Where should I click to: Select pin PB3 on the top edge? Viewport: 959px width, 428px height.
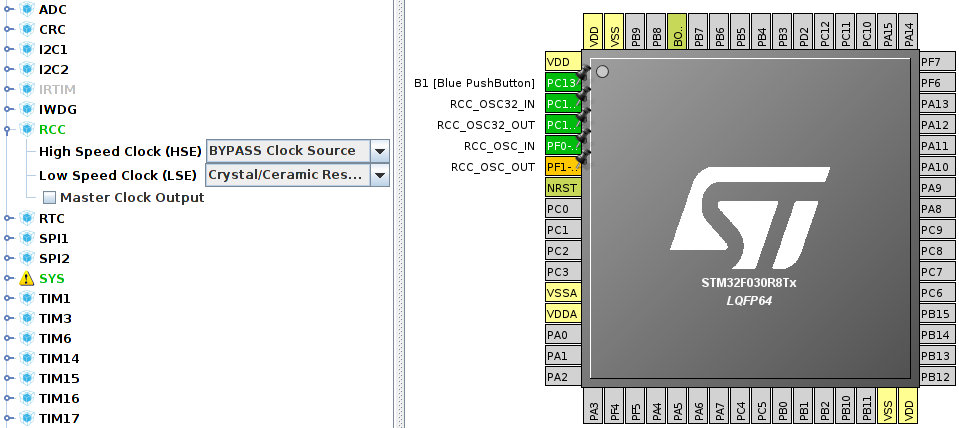782,31
